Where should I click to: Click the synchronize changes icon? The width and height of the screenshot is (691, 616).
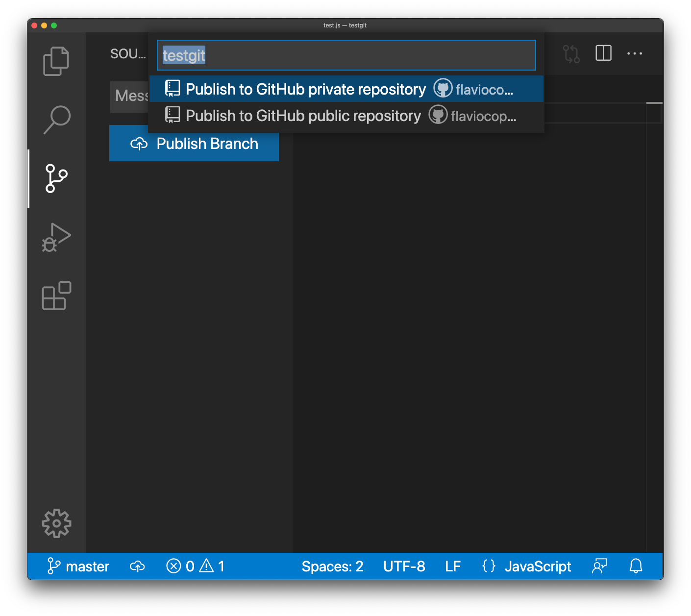click(571, 53)
